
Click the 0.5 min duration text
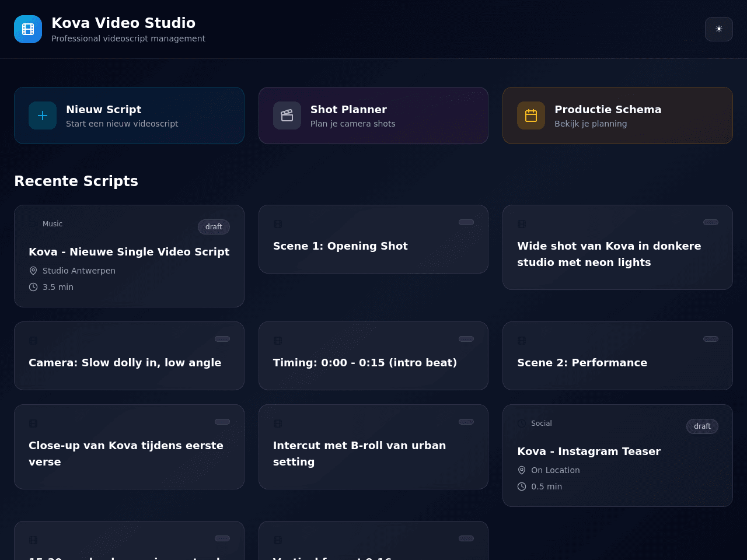pyautogui.click(x=546, y=487)
